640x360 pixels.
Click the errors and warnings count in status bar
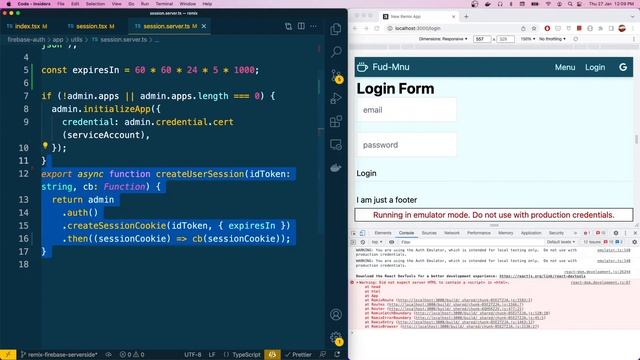132,355
